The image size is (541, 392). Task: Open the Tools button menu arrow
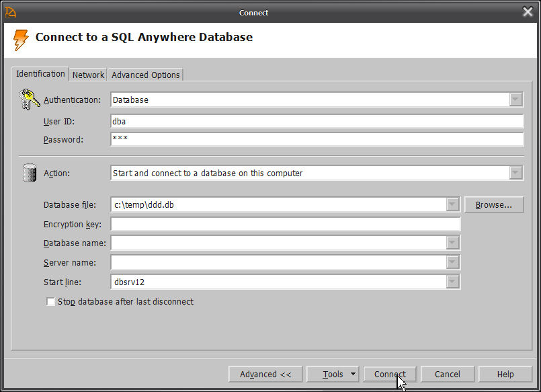pyautogui.click(x=353, y=374)
